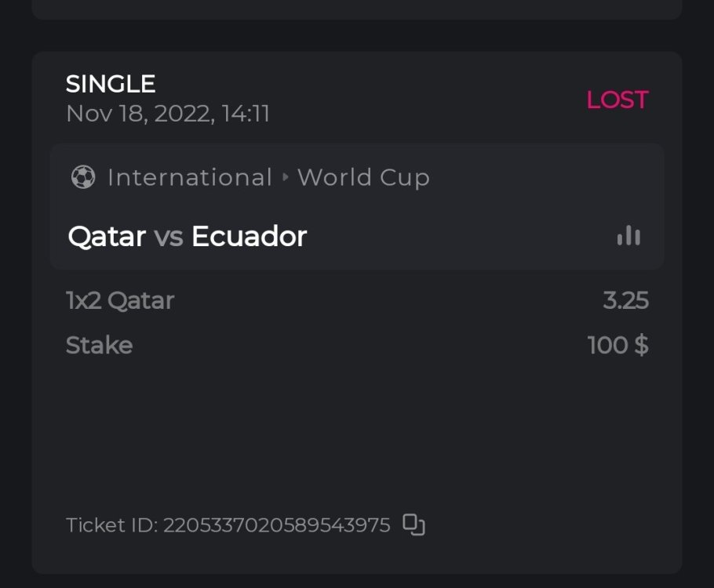Image resolution: width=714 pixels, height=588 pixels.
Task: Select the Qatar team name
Action: click(107, 236)
